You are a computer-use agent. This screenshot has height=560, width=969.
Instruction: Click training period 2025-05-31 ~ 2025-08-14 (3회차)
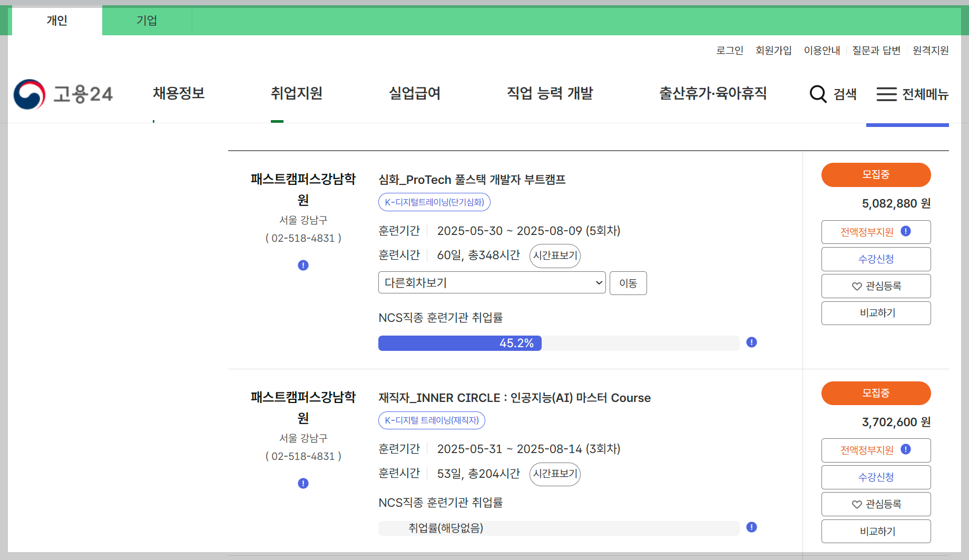[528, 449]
